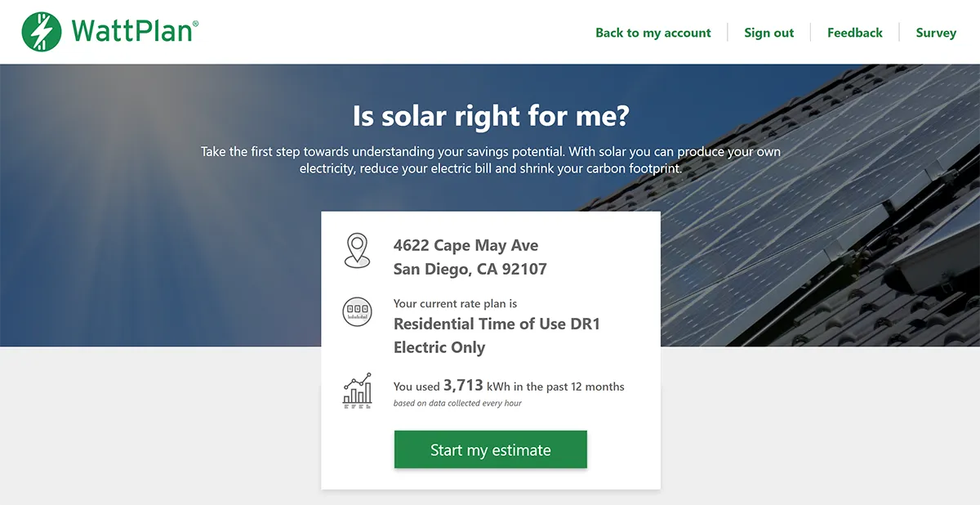Click the electric meter icon
Image resolution: width=980 pixels, height=505 pixels.
tap(357, 311)
